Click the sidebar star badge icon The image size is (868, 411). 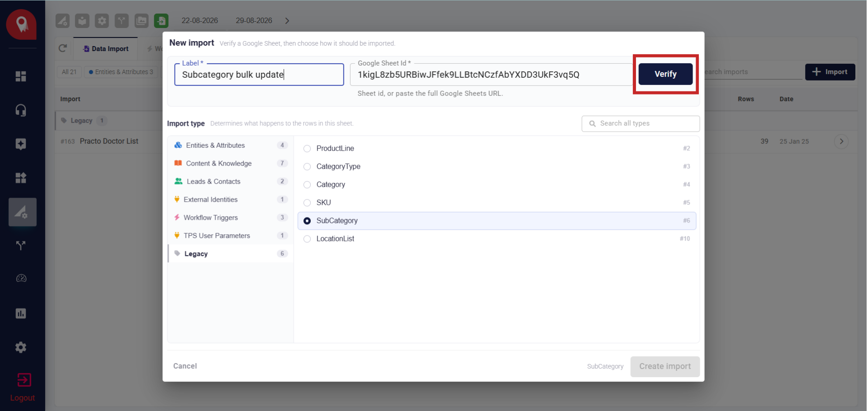click(21, 144)
